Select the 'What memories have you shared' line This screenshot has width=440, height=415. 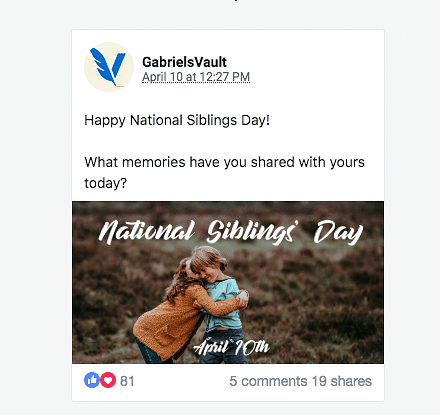pos(224,162)
